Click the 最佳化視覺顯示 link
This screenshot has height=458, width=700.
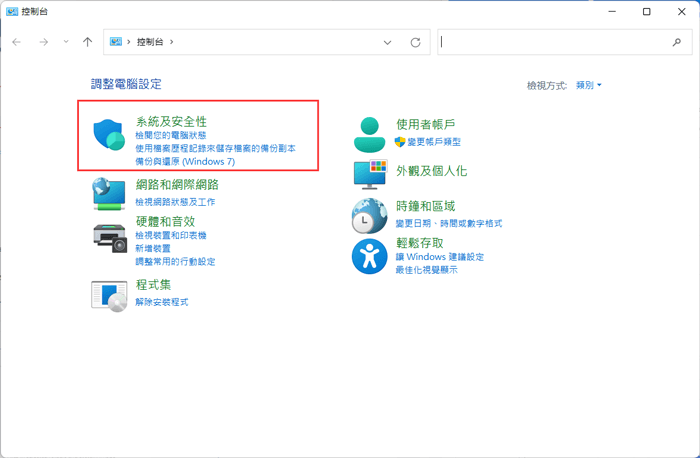coord(427,270)
